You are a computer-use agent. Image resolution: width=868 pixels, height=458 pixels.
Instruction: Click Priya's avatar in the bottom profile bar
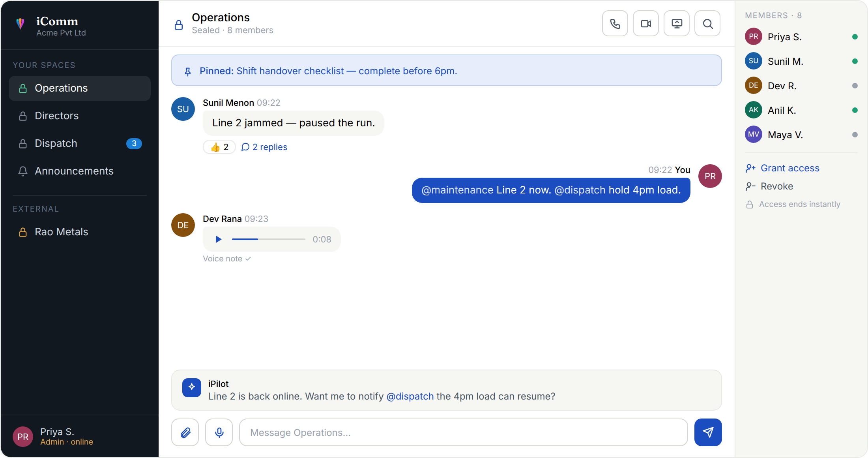click(23, 437)
